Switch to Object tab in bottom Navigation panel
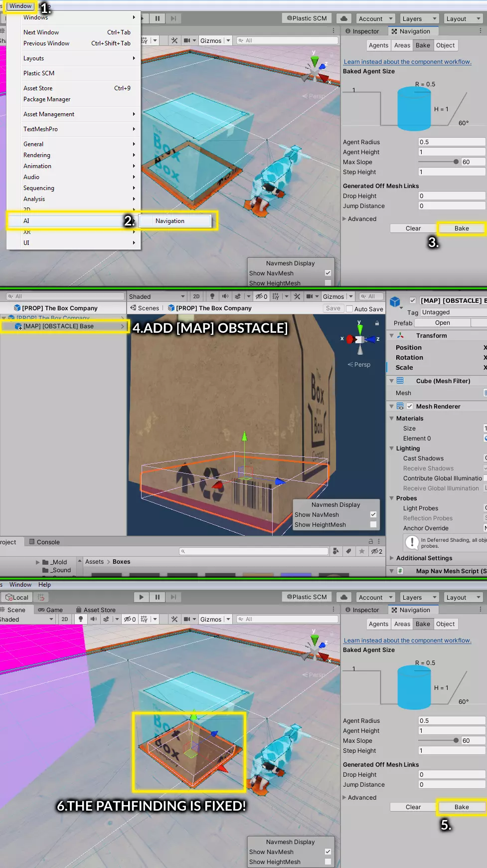 point(445,624)
